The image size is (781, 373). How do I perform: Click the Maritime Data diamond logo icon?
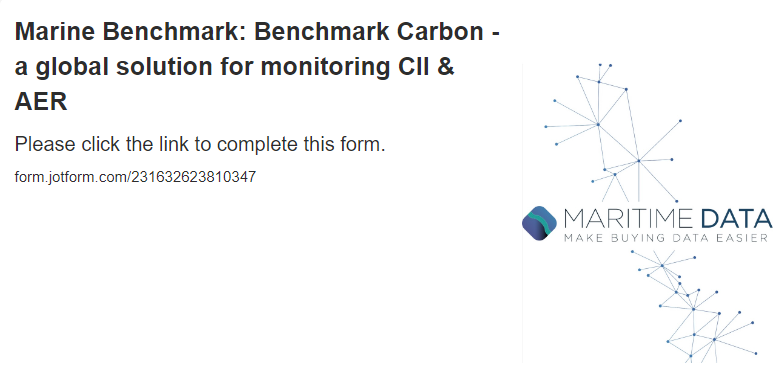[x=539, y=223]
